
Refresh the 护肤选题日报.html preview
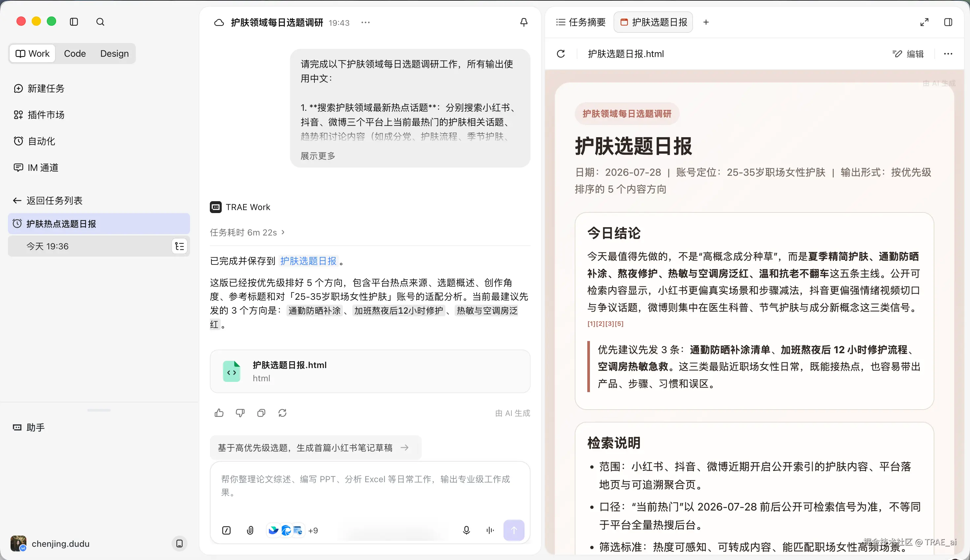point(561,54)
